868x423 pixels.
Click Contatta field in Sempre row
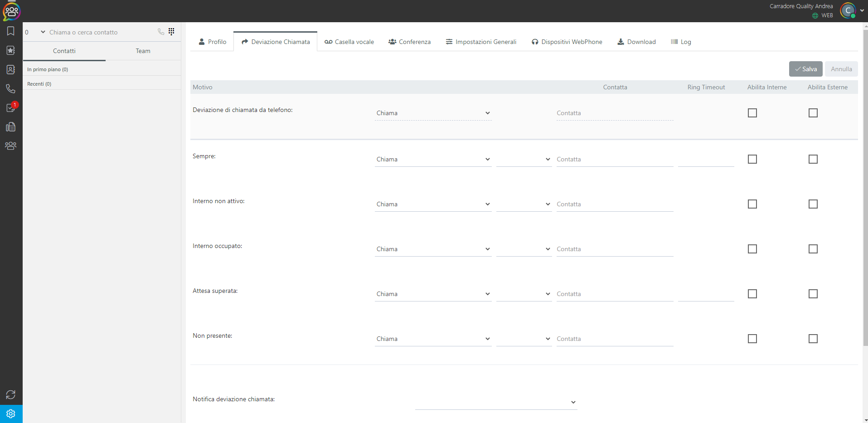tap(615, 159)
